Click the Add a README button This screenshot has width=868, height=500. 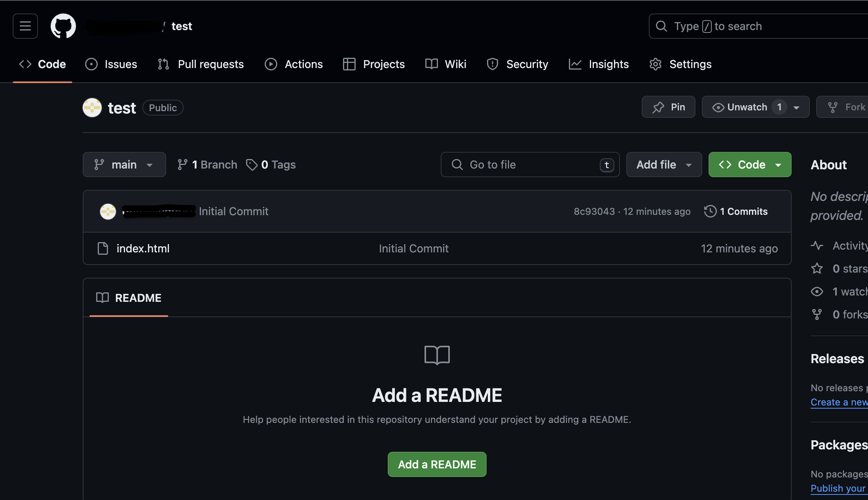click(437, 464)
